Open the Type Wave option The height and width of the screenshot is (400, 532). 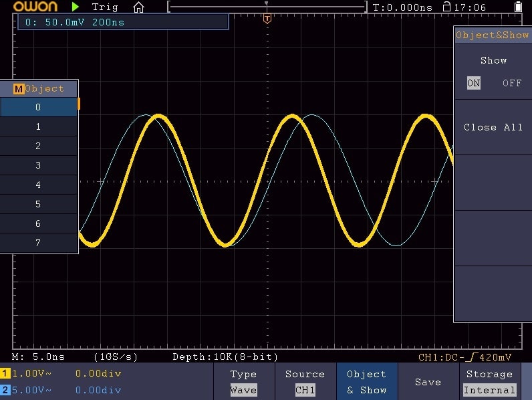click(243, 382)
